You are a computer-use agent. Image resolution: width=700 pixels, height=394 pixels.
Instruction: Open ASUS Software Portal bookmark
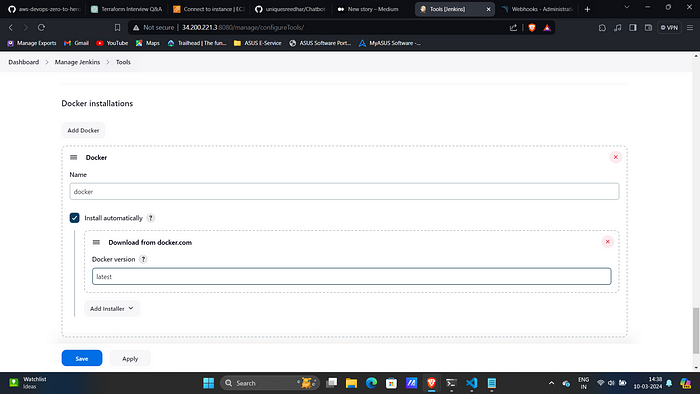point(320,43)
